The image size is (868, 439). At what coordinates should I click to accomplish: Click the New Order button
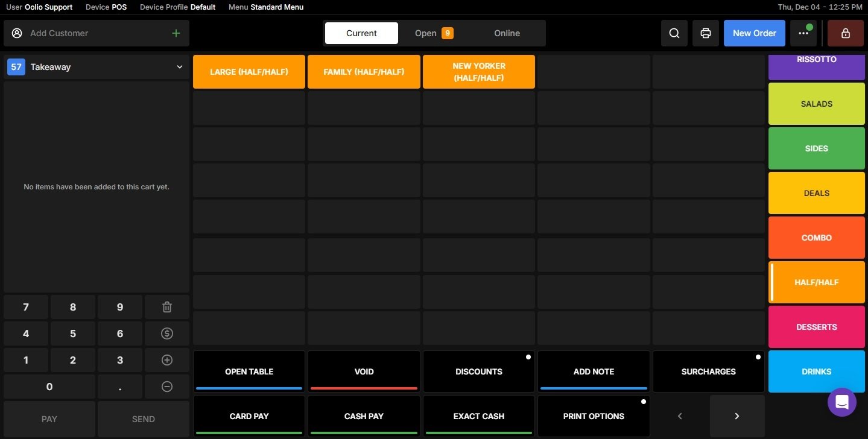click(x=754, y=33)
